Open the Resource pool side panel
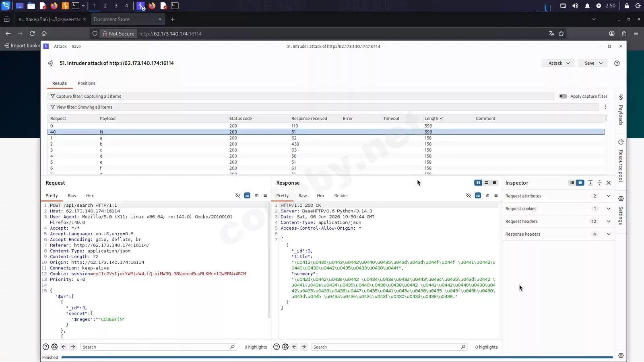The image size is (644, 362). tap(621, 160)
